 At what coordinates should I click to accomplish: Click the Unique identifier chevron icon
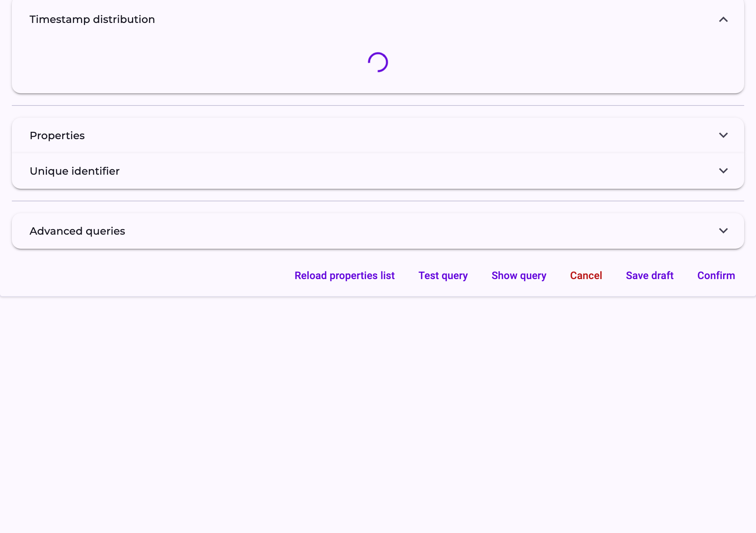click(723, 171)
